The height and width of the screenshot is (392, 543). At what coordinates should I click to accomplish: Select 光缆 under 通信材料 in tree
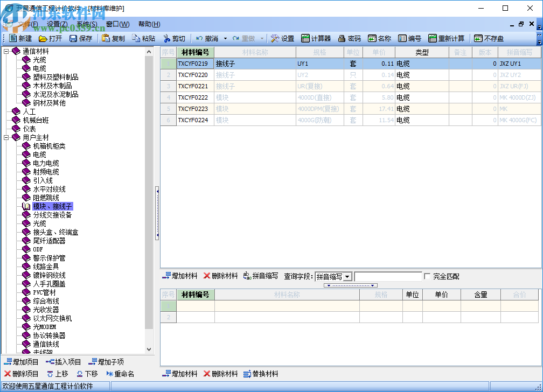[x=39, y=60]
